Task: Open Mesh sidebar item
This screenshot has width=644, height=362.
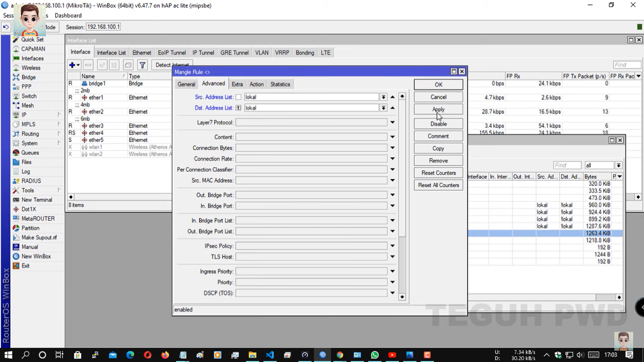Action: (x=27, y=106)
